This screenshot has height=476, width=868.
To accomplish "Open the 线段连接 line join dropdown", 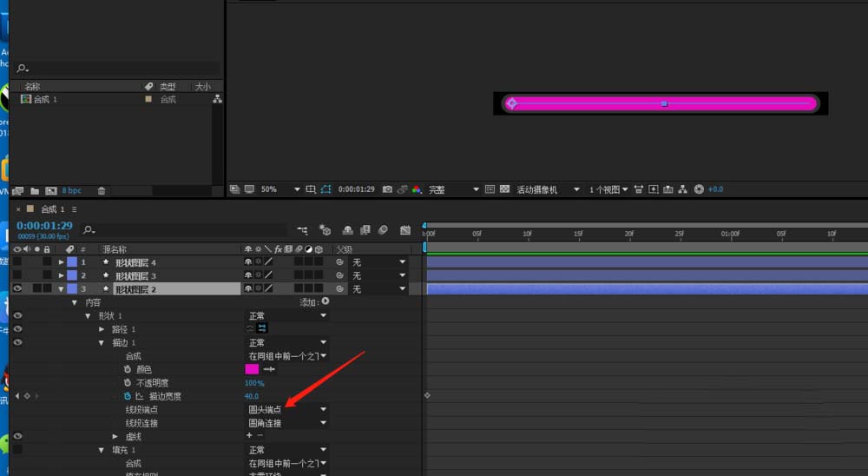I will pyautogui.click(x=286, y=423).
